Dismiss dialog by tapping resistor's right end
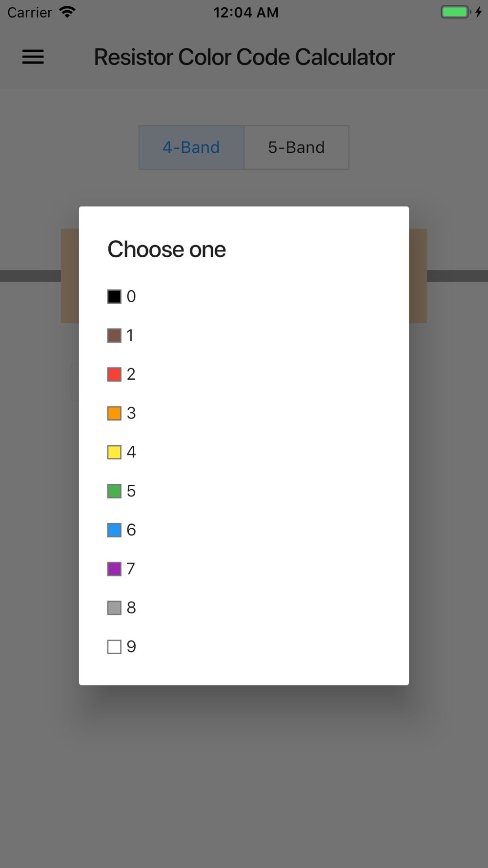This screenshot has height=868, width=488. pos(418,276)
